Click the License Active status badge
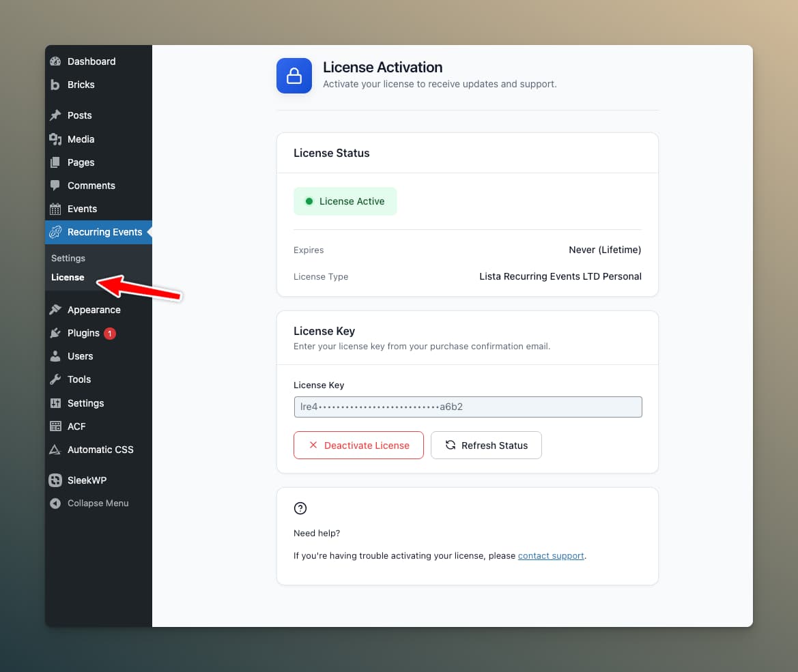Screen dimensions: 798x672 345,201
